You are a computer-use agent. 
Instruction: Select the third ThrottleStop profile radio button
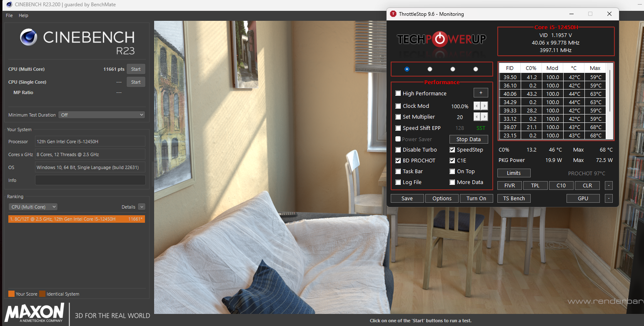(x=453, y=69)
